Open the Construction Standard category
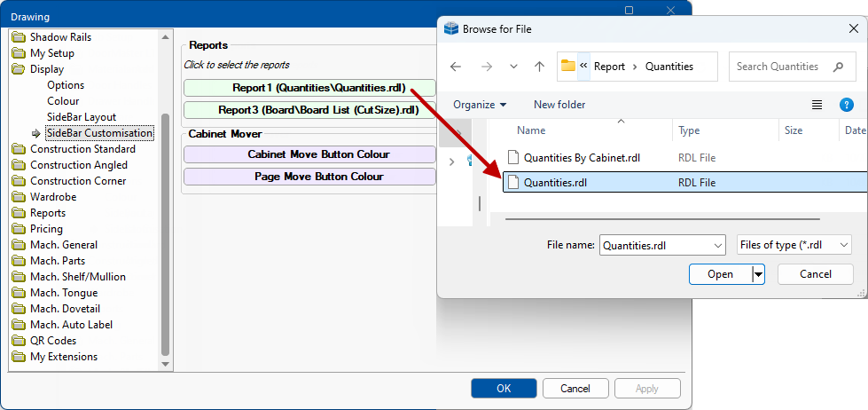Image resolution: width=868 pixels, height=410 pixels. tap(82, 149)
